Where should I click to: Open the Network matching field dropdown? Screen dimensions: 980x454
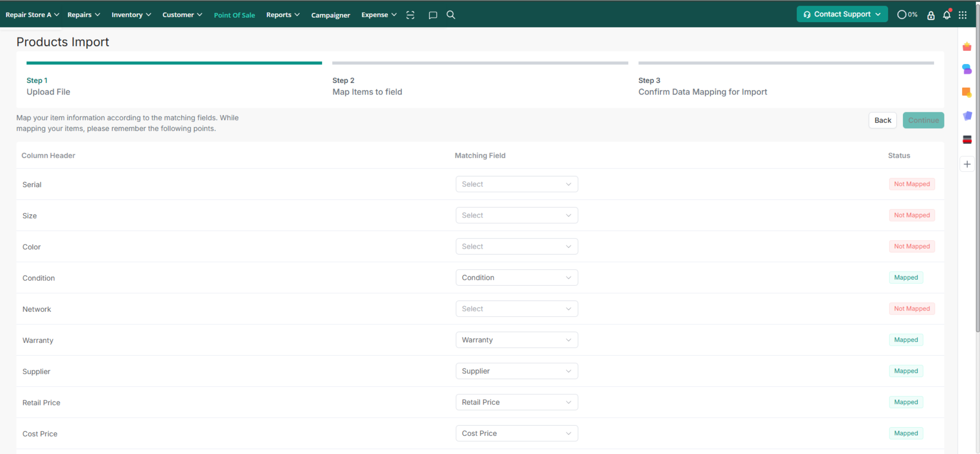pyautogui.click(x=517, y=309)
